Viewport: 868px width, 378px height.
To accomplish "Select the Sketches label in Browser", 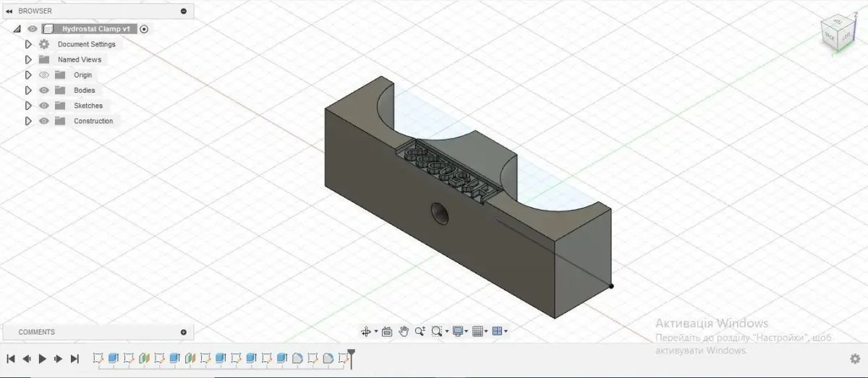I will coord(88,106).
